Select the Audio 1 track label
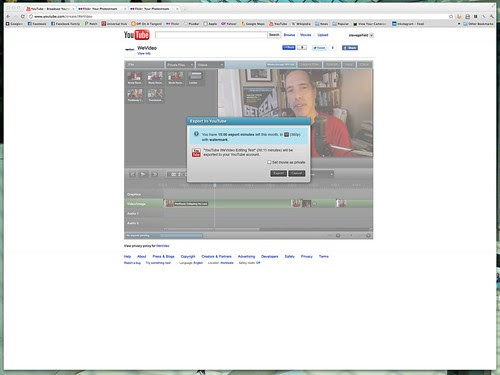This screenshot has width=500, height=375. (x=132, y=213)
